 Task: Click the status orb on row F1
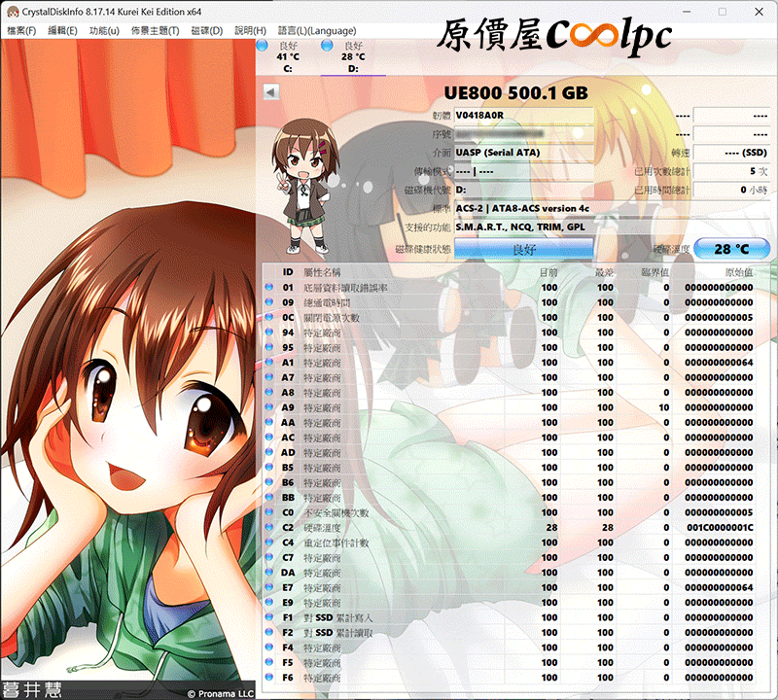point(269,616)
